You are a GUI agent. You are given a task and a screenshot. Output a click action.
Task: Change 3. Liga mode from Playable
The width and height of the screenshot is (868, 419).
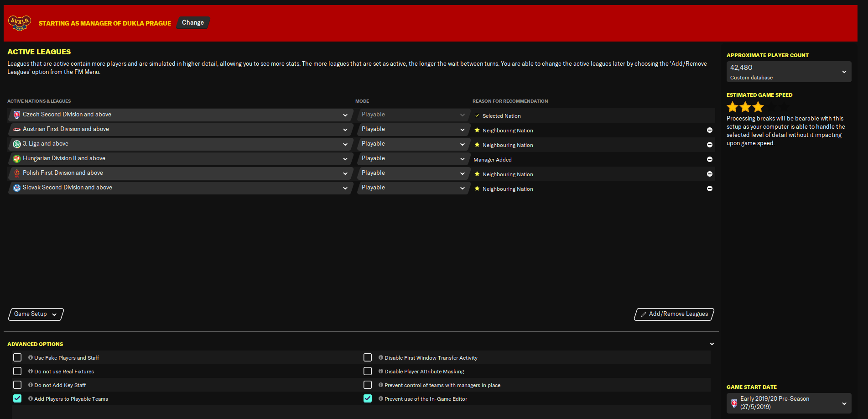point(413,144)
